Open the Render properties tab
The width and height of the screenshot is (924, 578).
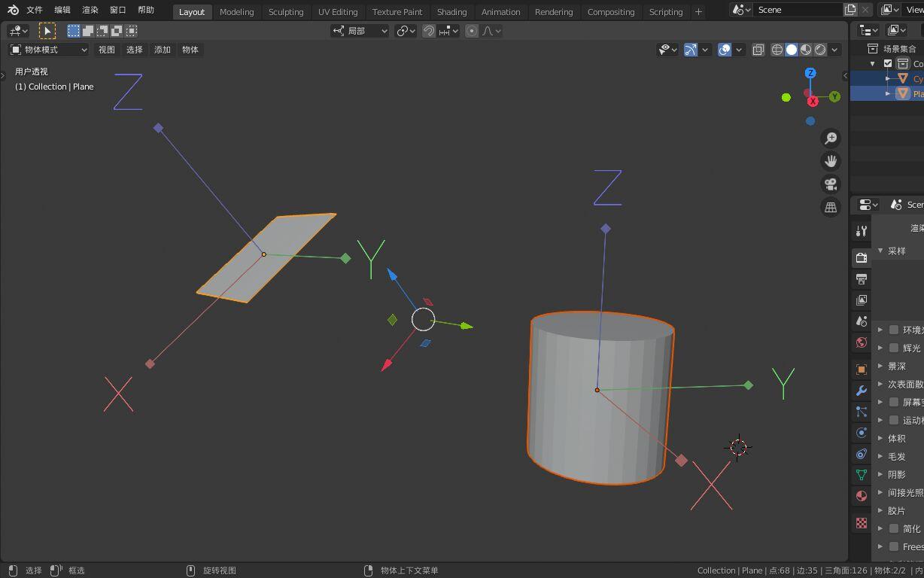pyautogui.click(x=862, y=257)
